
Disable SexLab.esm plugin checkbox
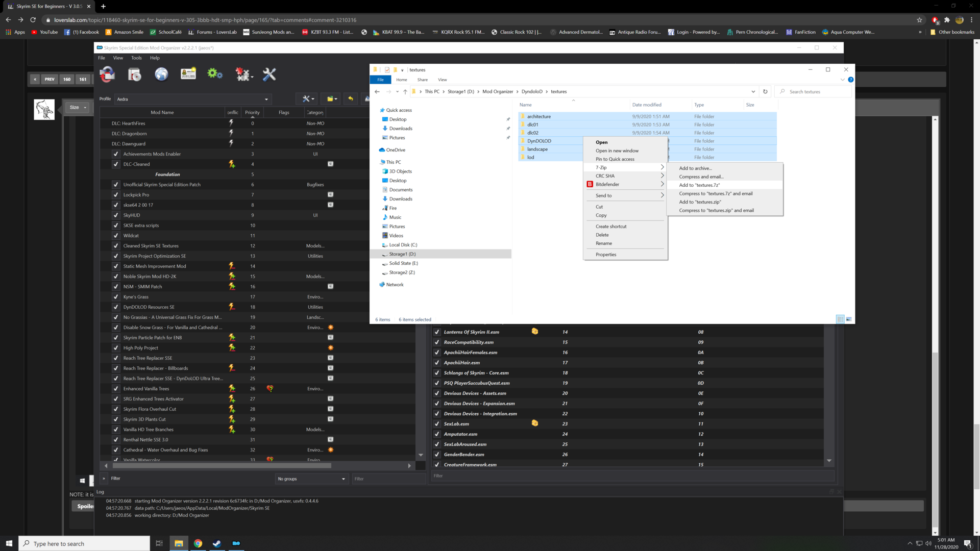tap(437, 424)
